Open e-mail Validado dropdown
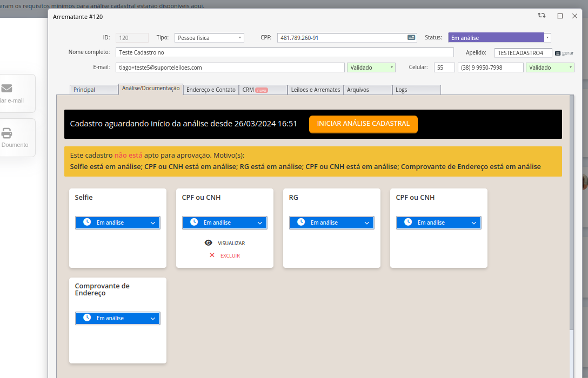 tap(371, 67)
